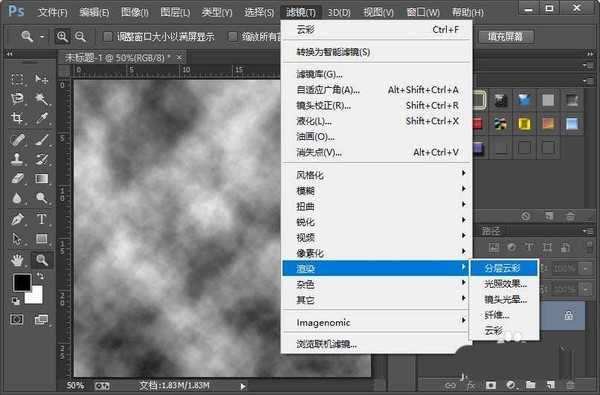Open the 文件(F) menu
Viewport: 600px width, 395px height.
(53, 13)
